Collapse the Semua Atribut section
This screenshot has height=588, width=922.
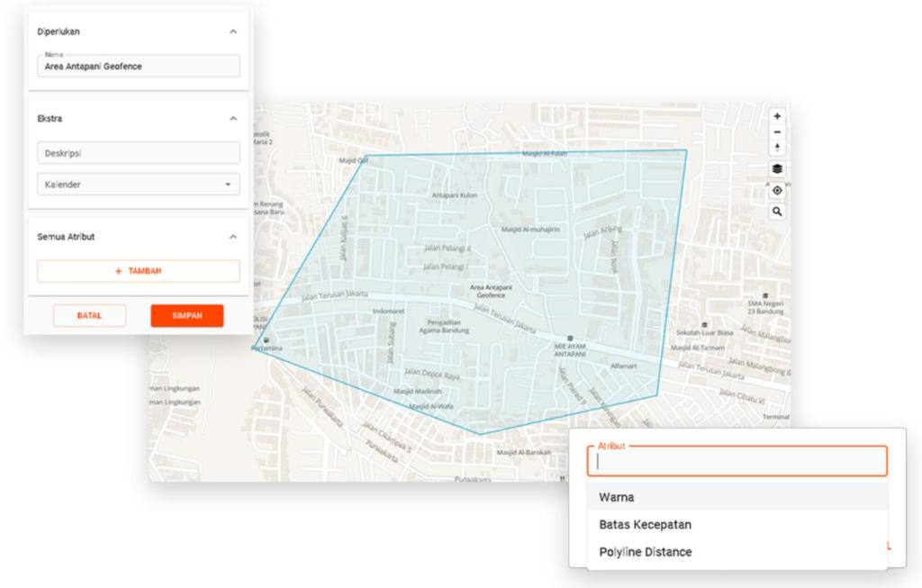click(x=233, y=237)
